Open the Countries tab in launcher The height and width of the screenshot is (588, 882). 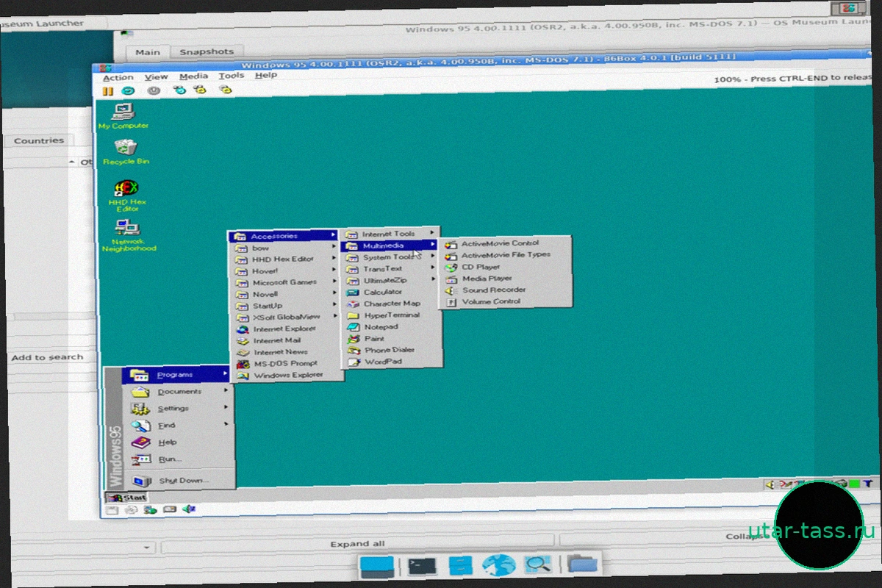(39, 140)
